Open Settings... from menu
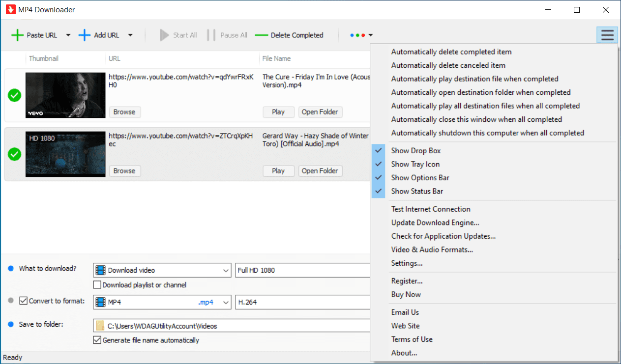The image size is (621, 364). [x=494, y=263]
